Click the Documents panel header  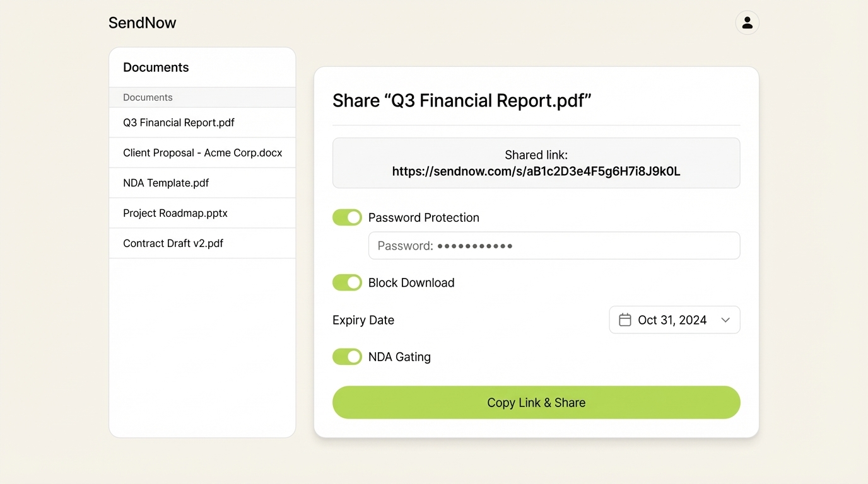tap(156, 67)
